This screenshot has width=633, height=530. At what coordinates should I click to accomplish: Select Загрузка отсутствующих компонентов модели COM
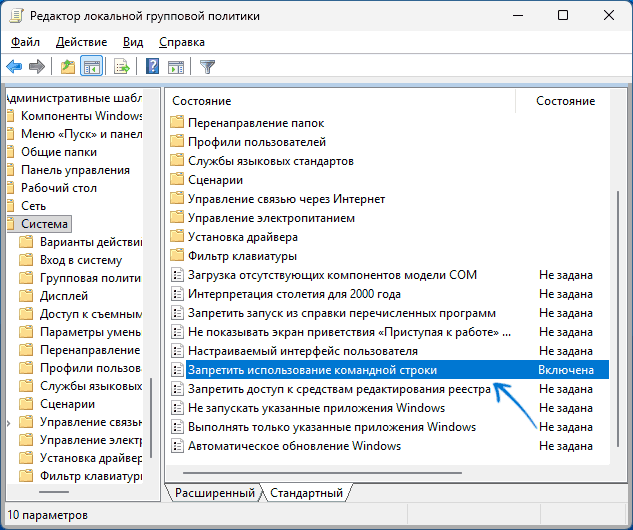click(332, 275)
